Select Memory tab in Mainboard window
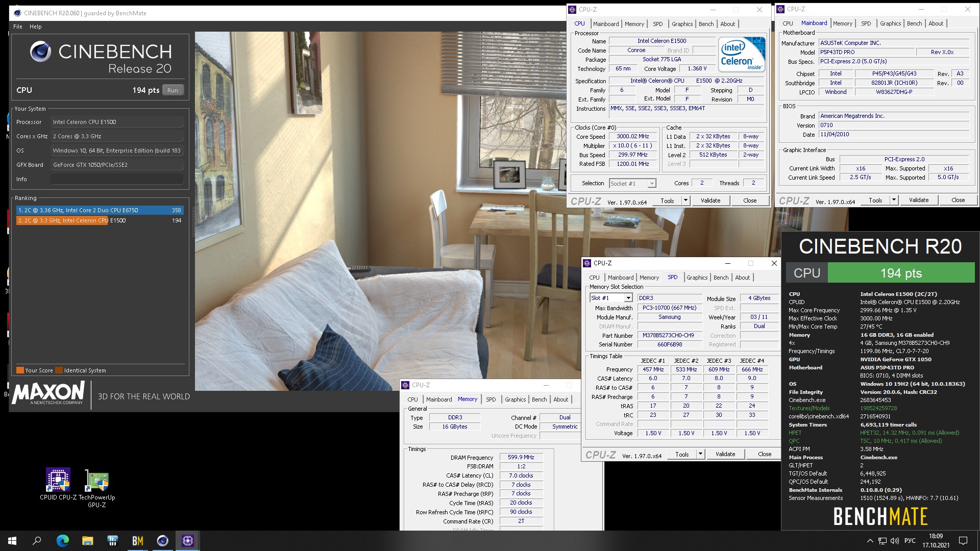980x551 pixels. (843, 23)
